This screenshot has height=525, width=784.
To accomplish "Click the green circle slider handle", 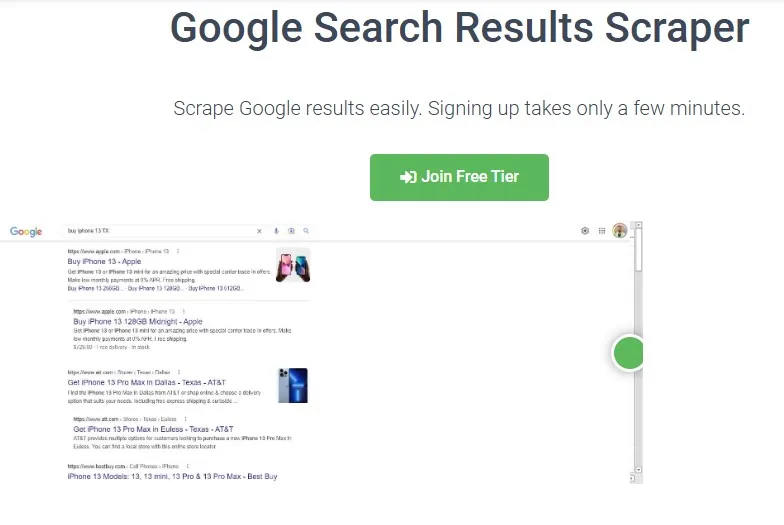I will 629,352.
